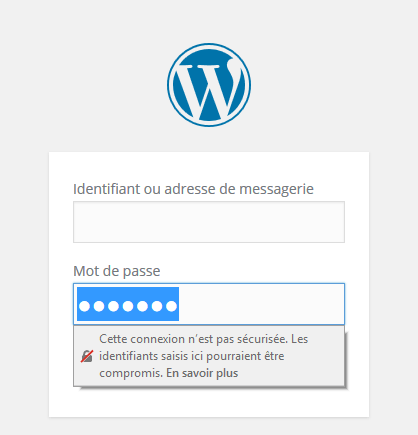Click the white login panel below the warning

(209, 402)
